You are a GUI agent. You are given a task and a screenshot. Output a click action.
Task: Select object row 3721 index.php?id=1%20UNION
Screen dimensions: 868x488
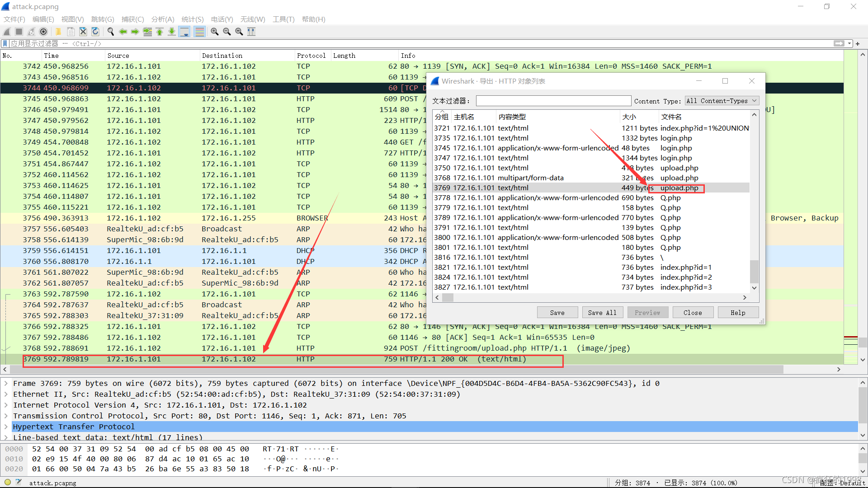tap(591, 128)
